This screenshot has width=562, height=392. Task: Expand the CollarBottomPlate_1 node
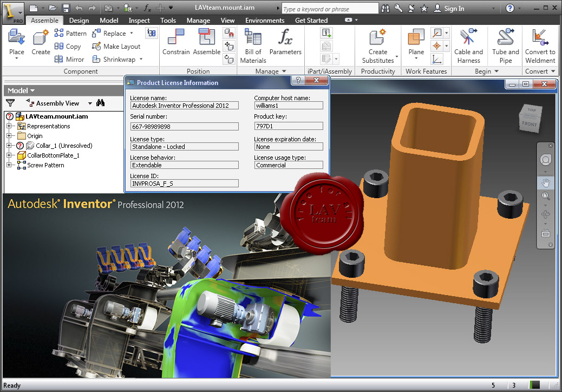(9, 155)
